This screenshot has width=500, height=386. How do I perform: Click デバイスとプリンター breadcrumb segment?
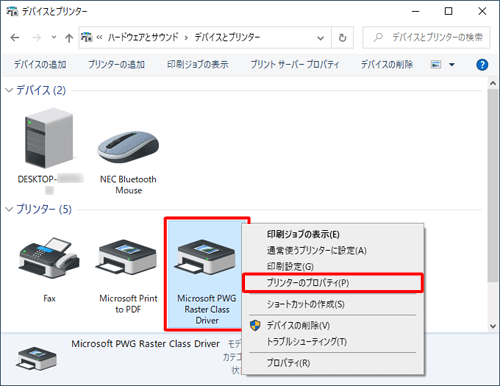click(x=227, y=37)
